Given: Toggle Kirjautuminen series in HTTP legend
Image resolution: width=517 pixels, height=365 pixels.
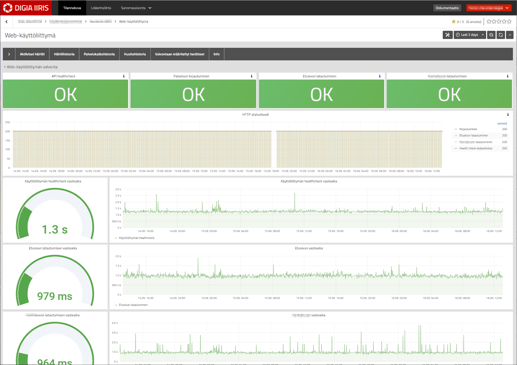Looking at the screenshot, I should [468, 129].
